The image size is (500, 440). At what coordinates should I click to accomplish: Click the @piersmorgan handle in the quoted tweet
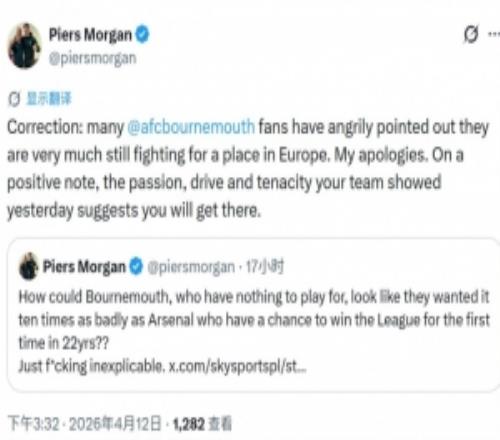click(191, 267)
